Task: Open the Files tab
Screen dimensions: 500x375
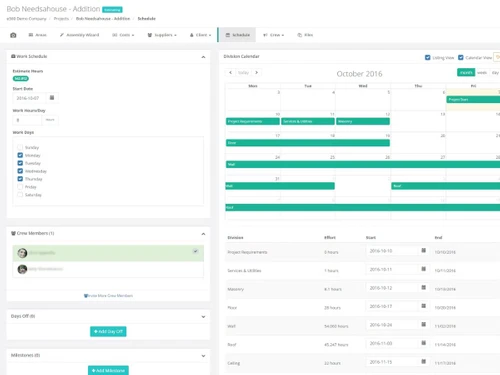Action: pyautogui.click(x=305, y=35)
